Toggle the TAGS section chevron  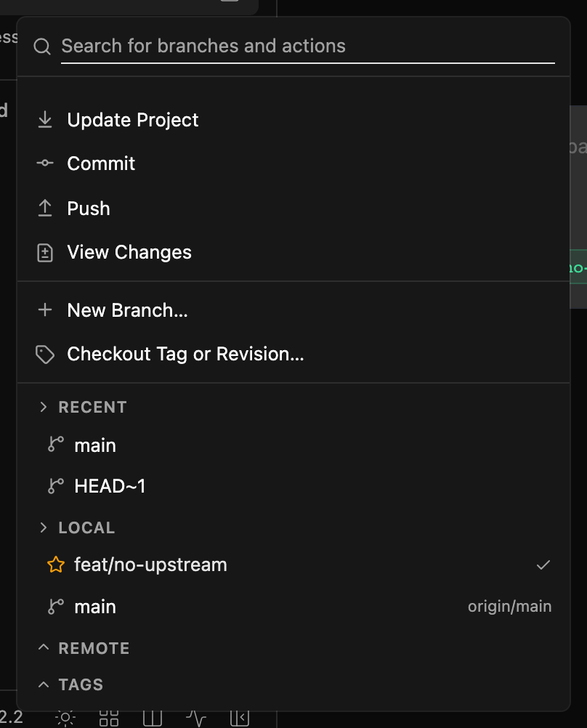tap(43, 684)
